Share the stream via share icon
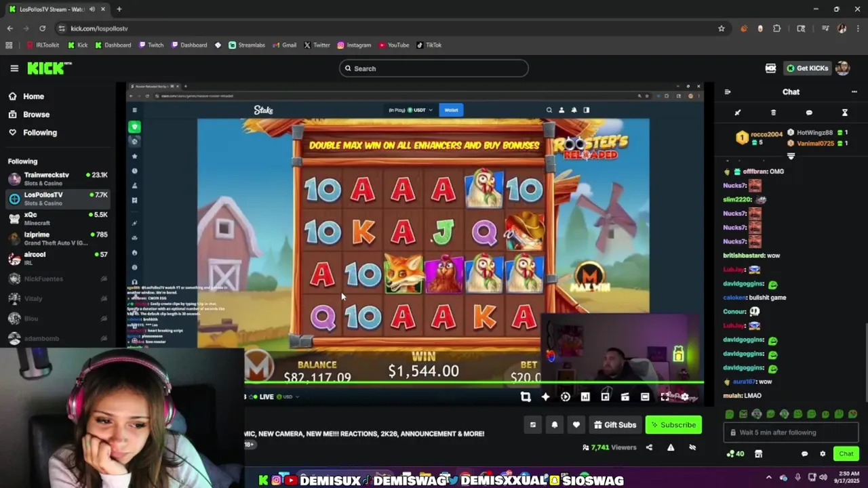The height and width of the screenshot is (488, 868). (649, 447)
